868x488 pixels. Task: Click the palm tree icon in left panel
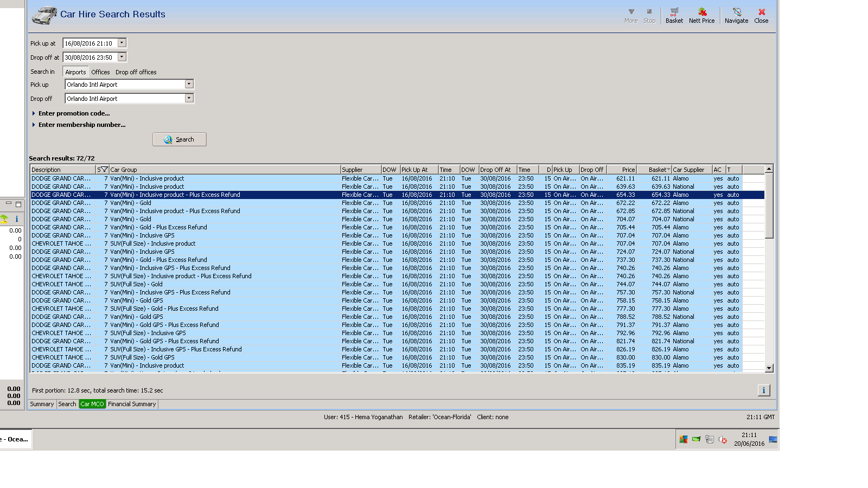click(x=4, y=219)
